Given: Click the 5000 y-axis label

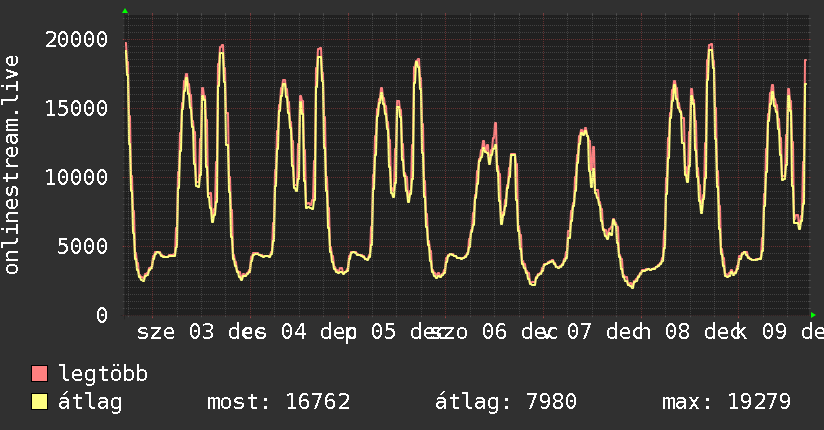Looking at the screenshot, I should (83, 246).
